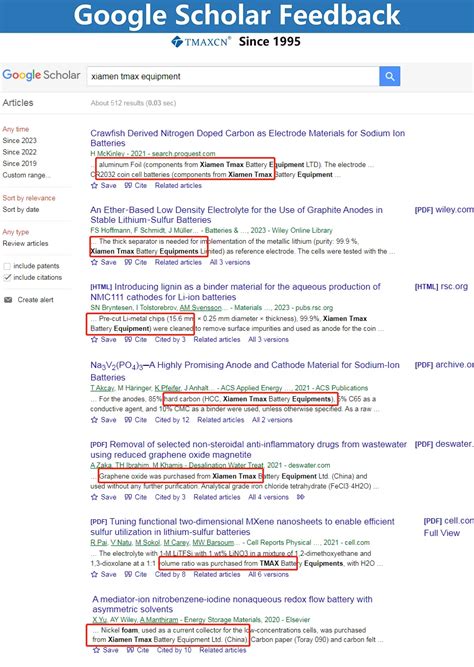Click the Create alert envelope icon
Image resolution: width=474 pixels, height=667 pixels.
(x=8, y=300)
